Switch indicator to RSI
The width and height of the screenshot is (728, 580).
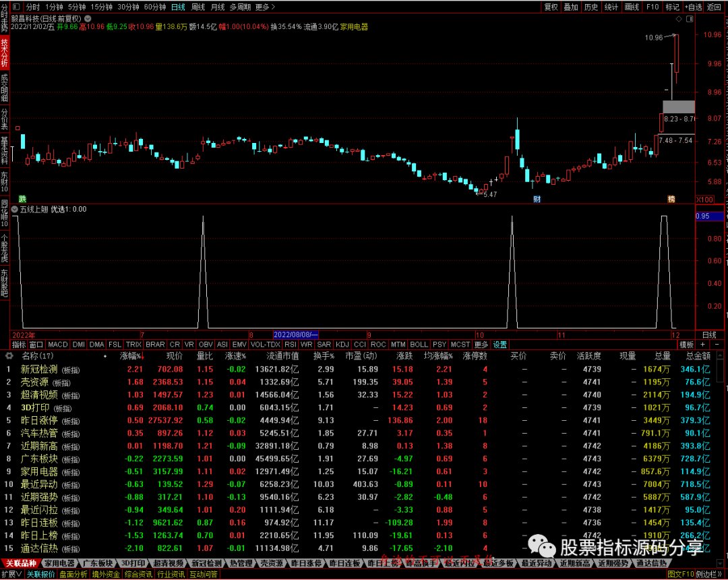click(x=290, y=345)
